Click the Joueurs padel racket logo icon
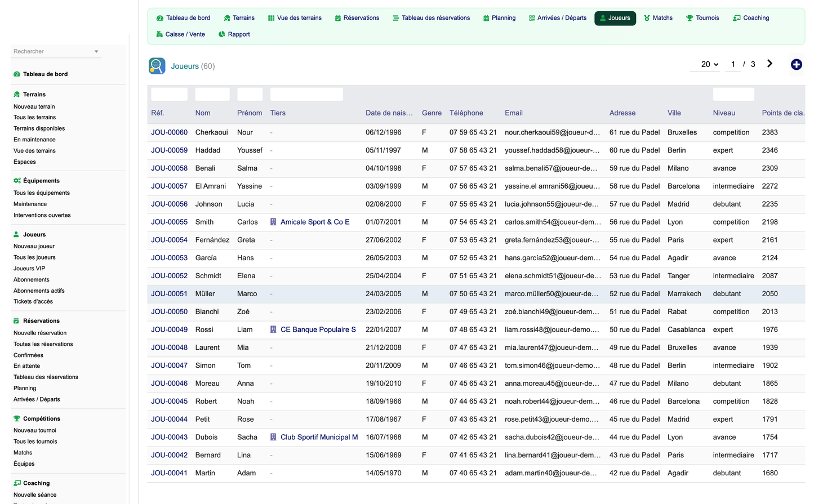 [x=157, y=66]
